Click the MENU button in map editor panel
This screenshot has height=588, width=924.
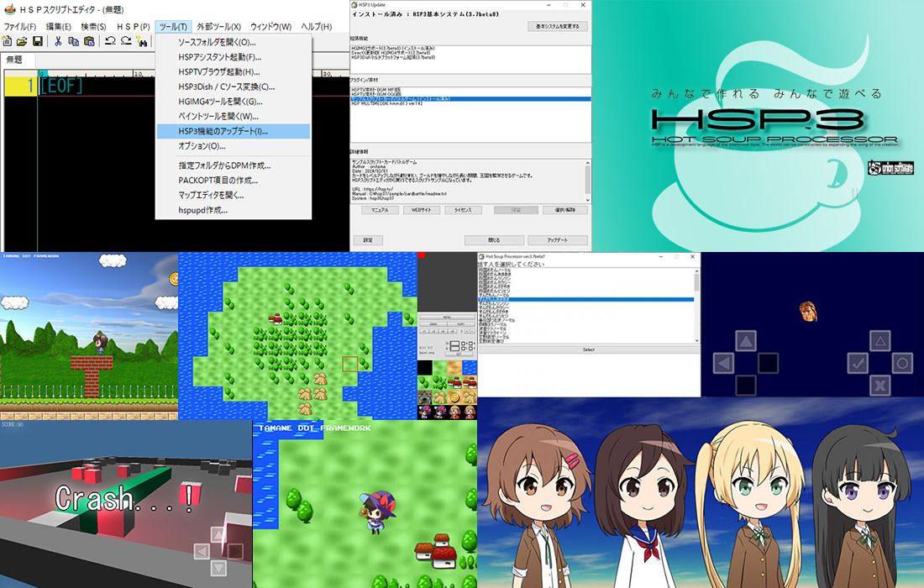coord(447,318)
